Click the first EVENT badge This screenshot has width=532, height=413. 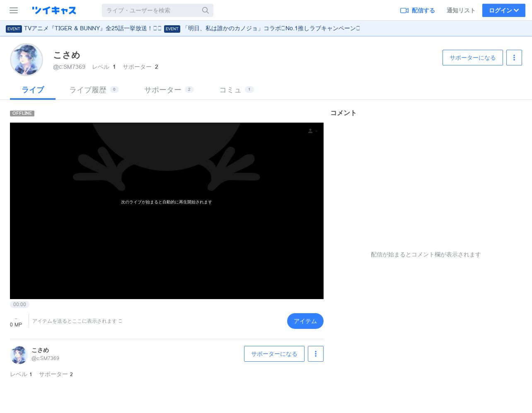click(x=14, y=29)
